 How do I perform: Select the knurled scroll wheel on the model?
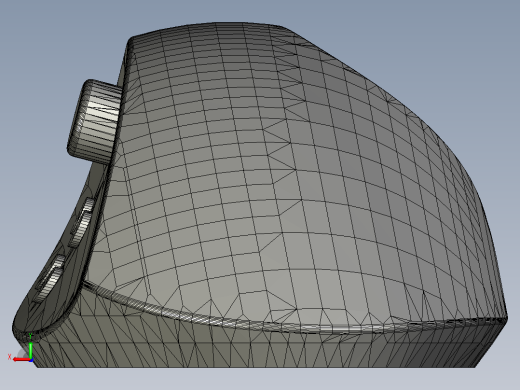(x=95, y=122)
